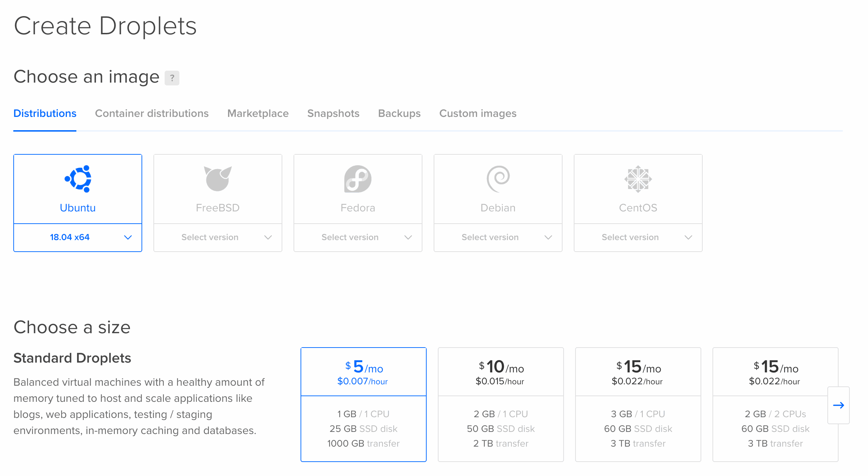Click the Fedora logo icon
Image resolution: width=868 pixels, height=476 pixels.
point(358,179)
